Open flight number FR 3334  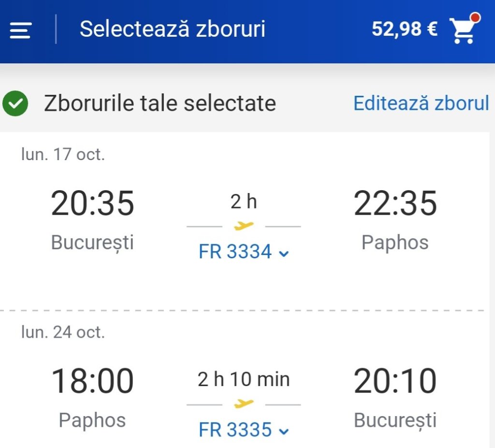235,252
